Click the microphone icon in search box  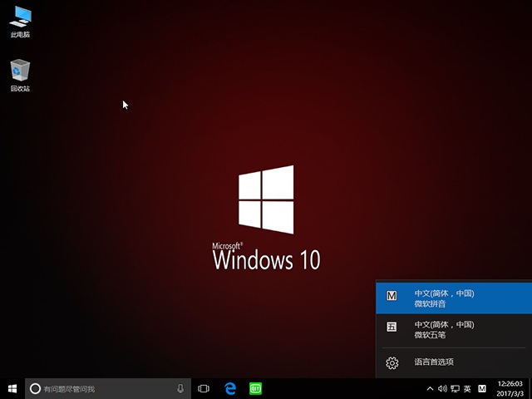(180, 388)
